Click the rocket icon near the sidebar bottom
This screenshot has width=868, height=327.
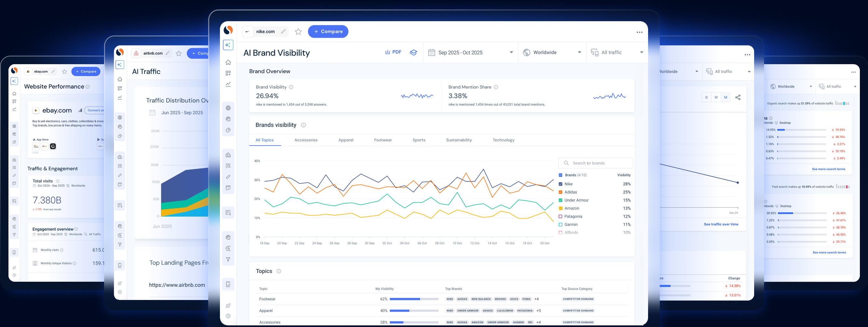[x=228, y=306]
